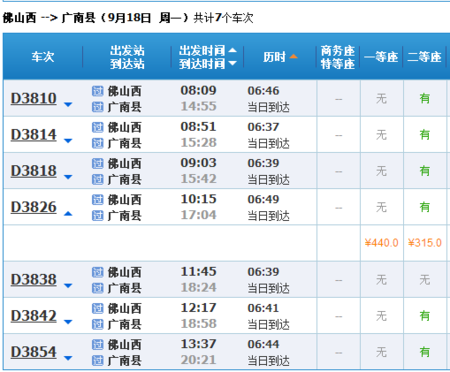Screen dimensions: 450x372
Task: Click duration 06:44 in D3854 row
Action: point(263,344)
